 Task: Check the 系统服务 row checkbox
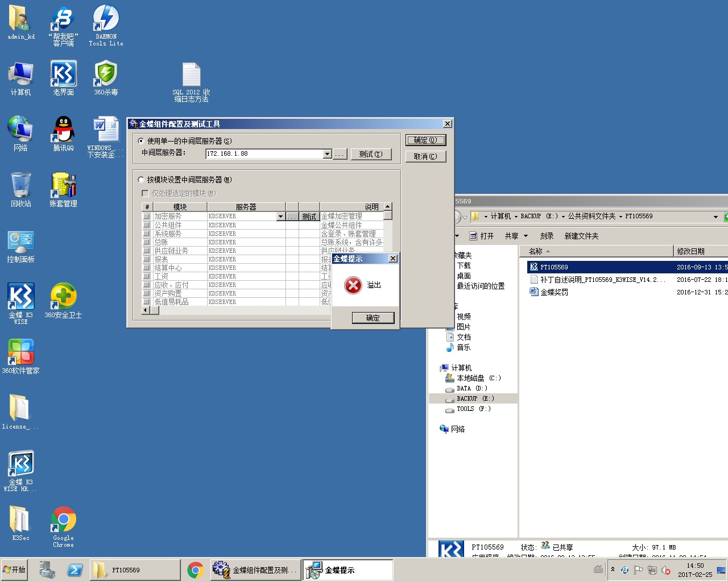tap(147, 234)
